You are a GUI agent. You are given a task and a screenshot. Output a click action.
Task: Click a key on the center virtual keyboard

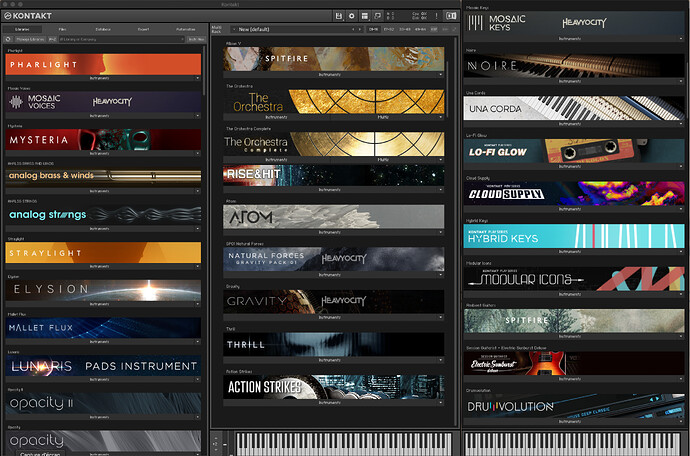pos(343,444)
